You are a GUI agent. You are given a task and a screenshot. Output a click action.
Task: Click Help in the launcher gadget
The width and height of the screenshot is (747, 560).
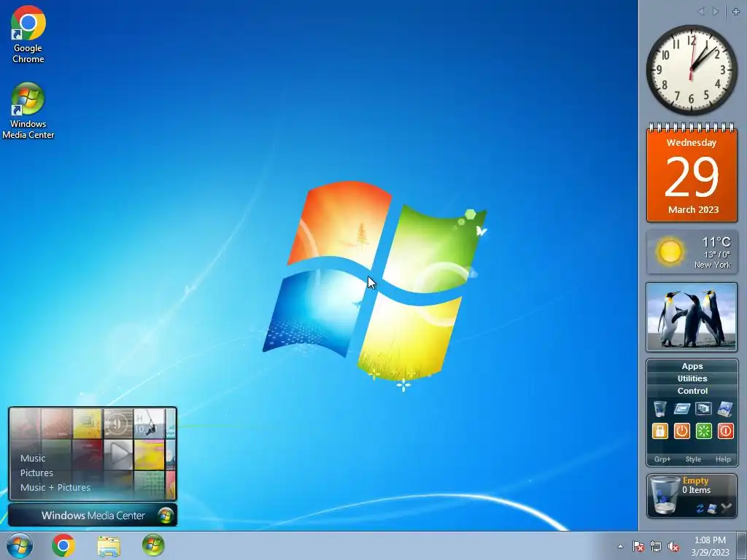723,459
